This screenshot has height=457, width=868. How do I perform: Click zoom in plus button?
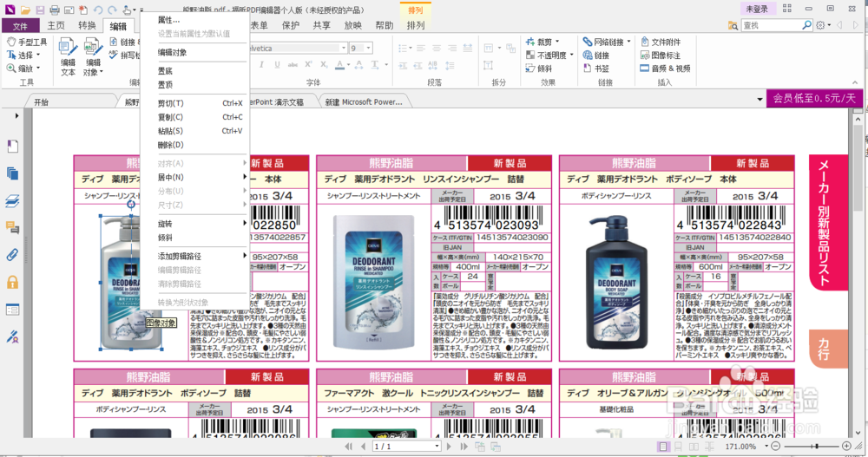click(846, 446)
